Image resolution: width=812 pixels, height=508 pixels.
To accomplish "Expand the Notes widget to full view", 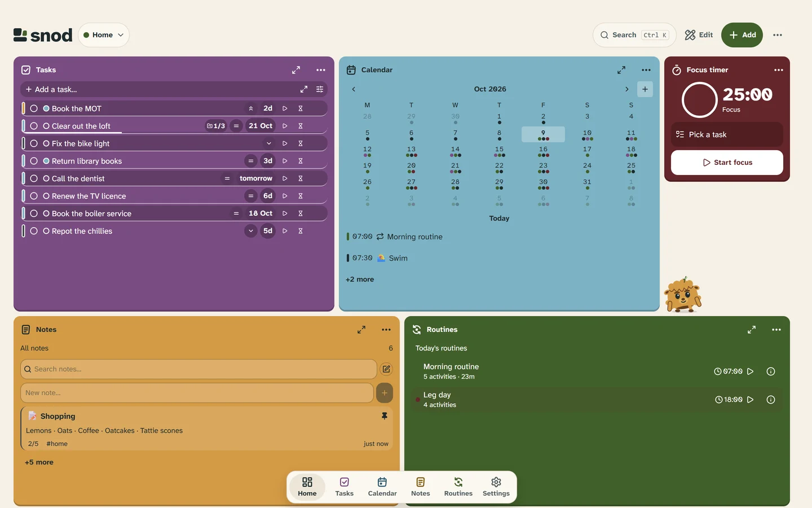I will tap(361, 330).
